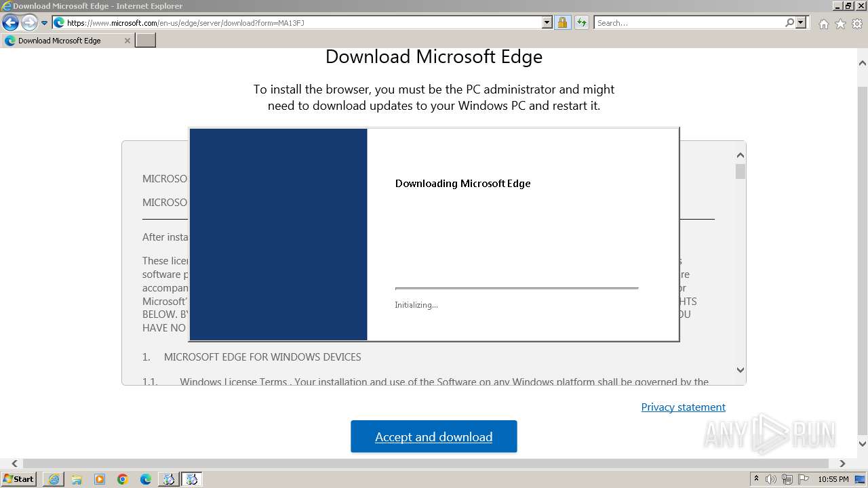Image resolution: width=868 pixels, height=488 pixels.
Task: Click the magnifying glass search icon
Action: (x=789, y=23)
